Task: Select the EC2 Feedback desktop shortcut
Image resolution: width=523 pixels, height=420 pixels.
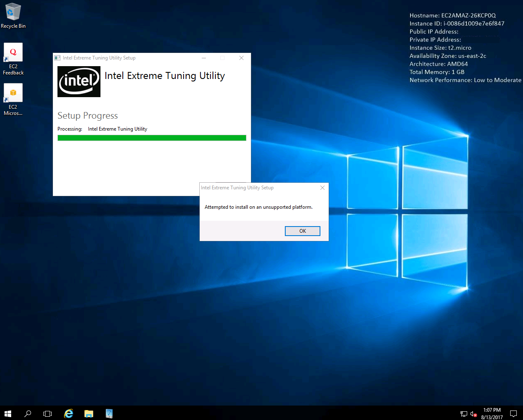Action: [13, 59]
